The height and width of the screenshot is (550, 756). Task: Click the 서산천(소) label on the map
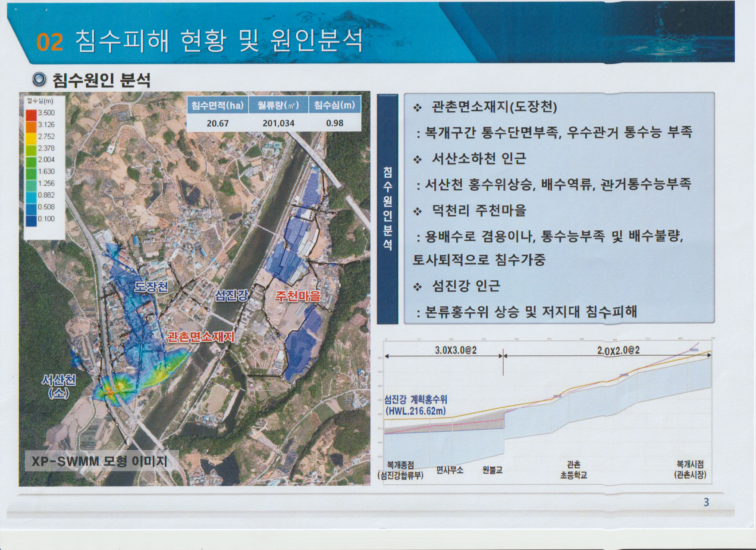point(59,386)
